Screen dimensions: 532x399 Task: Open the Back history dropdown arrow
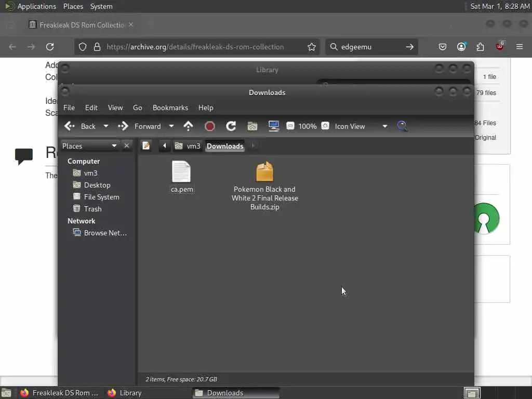pos(106,126)
